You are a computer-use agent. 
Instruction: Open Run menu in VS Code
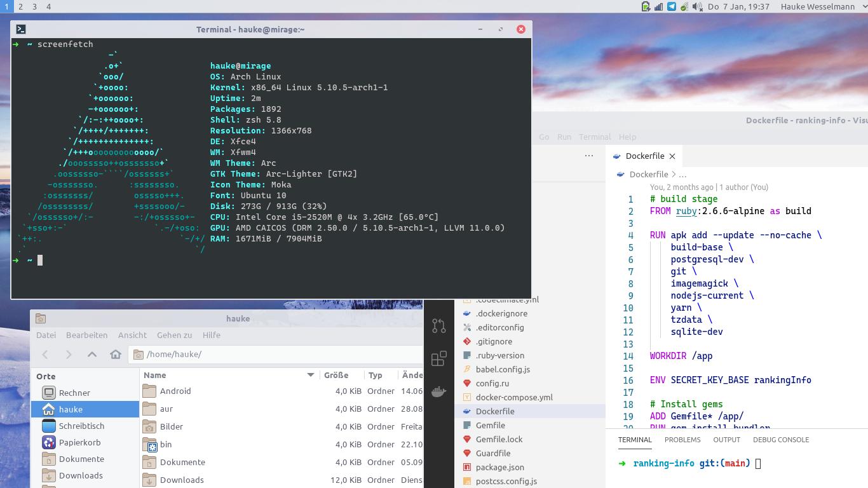coord(564,137)
